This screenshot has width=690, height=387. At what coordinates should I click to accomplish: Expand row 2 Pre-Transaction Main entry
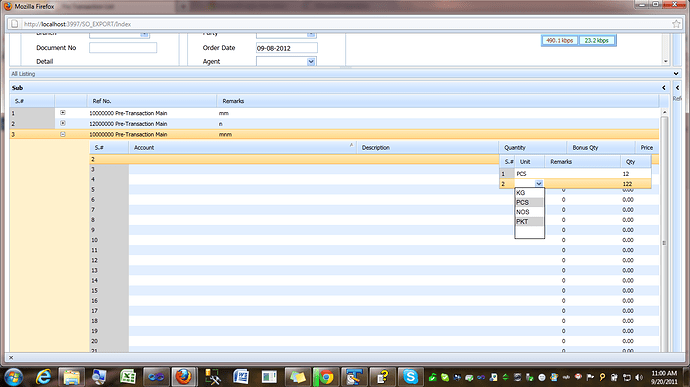[x=62, y=123]
